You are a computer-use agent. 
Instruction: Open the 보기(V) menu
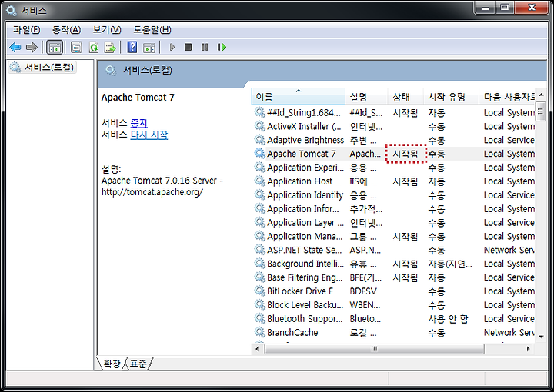[x=107, y=30]
